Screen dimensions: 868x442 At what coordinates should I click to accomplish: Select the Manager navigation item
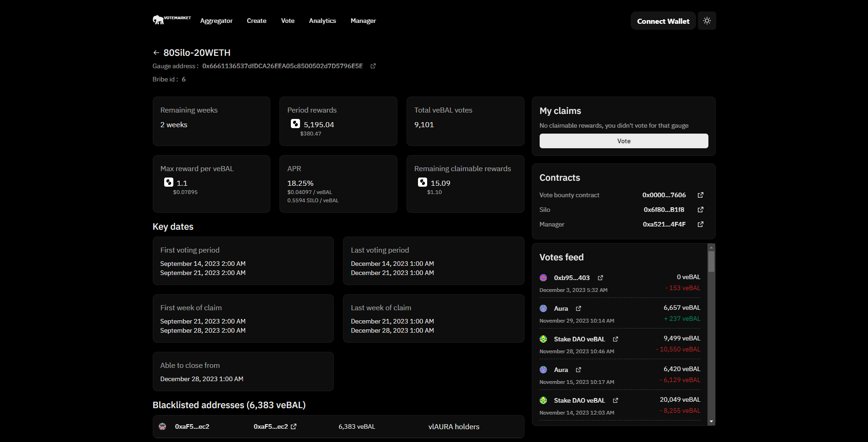(363, 21)
